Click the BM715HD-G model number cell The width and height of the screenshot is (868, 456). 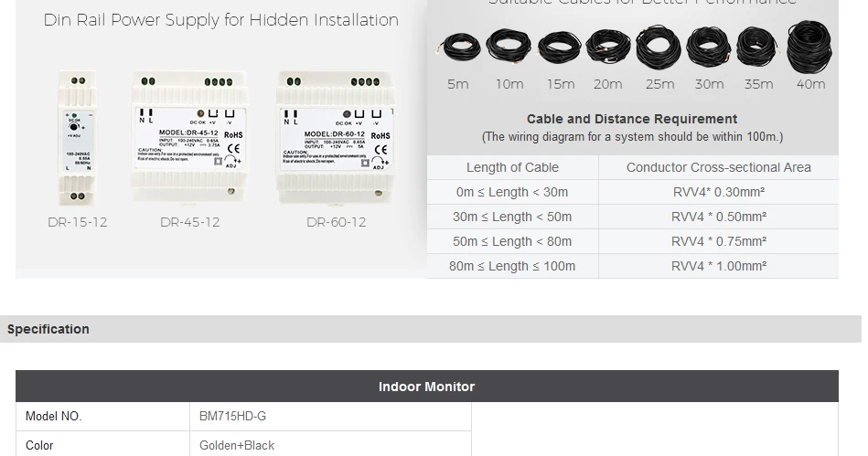pos(330,416)
